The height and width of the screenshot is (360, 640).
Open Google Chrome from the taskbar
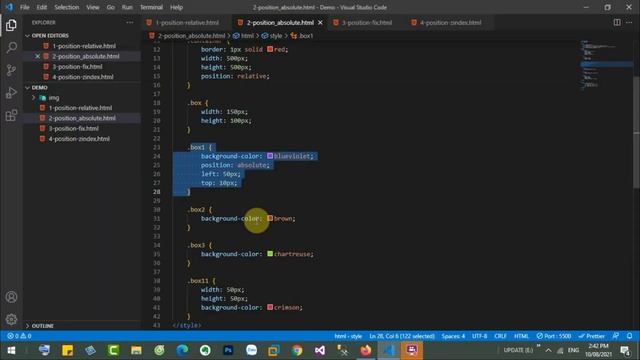(x=297, y=351)
